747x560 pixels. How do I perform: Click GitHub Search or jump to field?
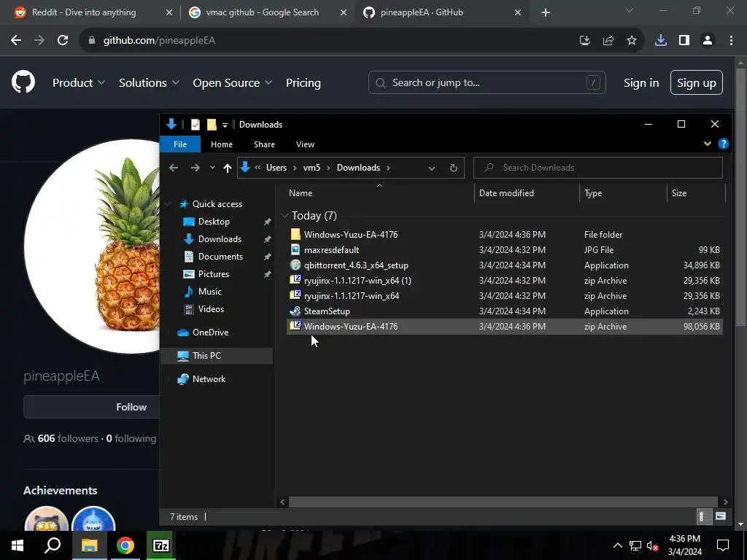[x=487, y=83]
